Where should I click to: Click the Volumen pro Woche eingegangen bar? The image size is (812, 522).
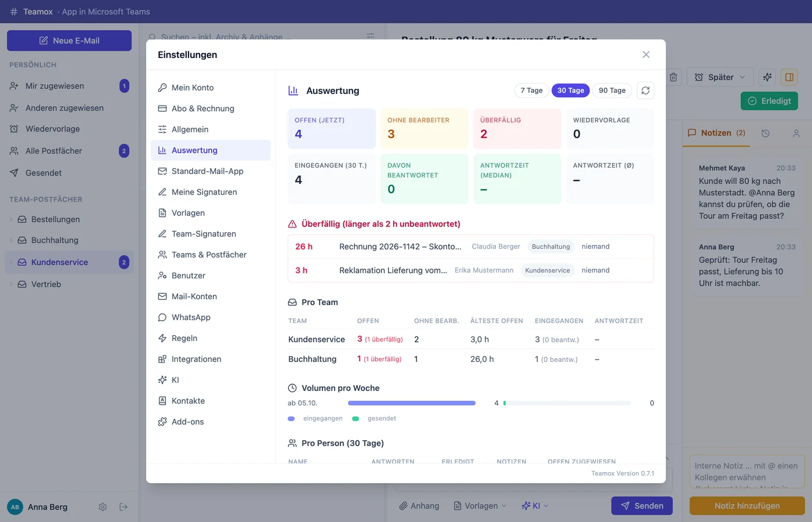(x=412, y=403)
